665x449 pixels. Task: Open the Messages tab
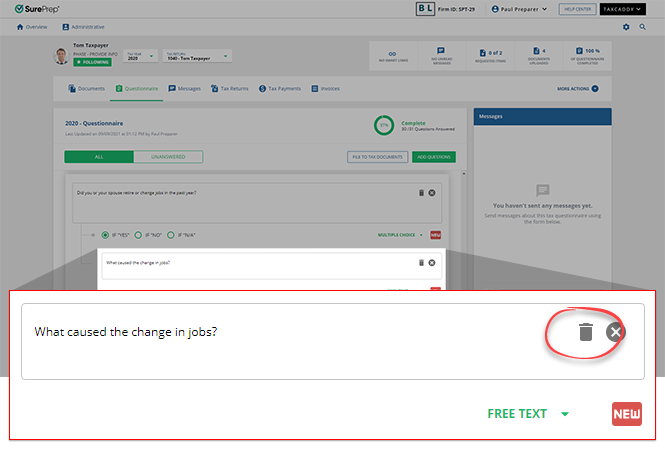pyautogui.click(x=184, y=89)
